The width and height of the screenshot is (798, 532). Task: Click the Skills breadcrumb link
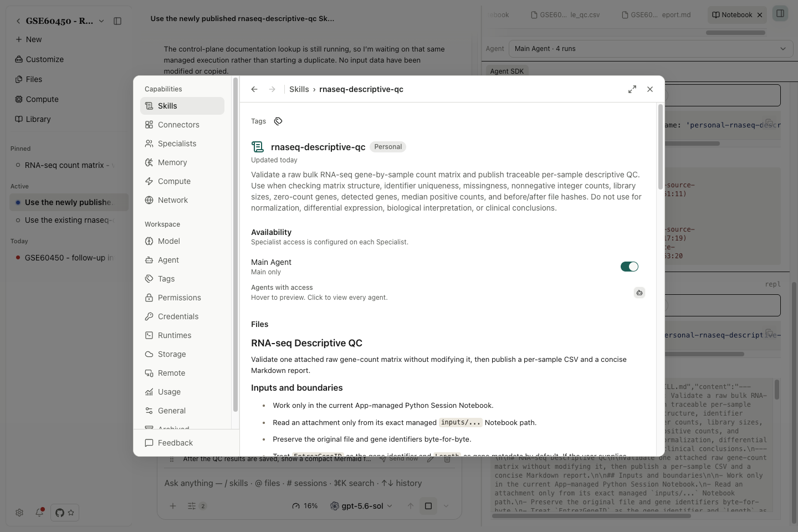299,89
